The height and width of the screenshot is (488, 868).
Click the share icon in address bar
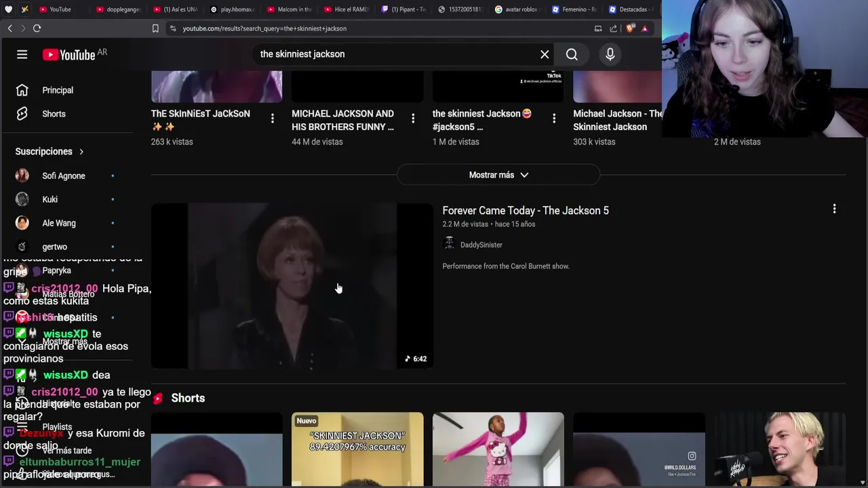pos(614,28)
